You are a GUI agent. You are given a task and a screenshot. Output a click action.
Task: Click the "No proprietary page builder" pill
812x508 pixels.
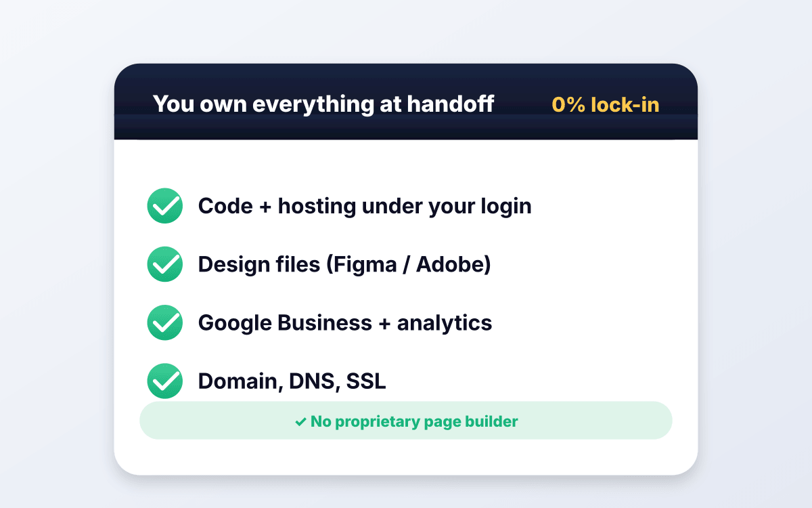[406, 421]
